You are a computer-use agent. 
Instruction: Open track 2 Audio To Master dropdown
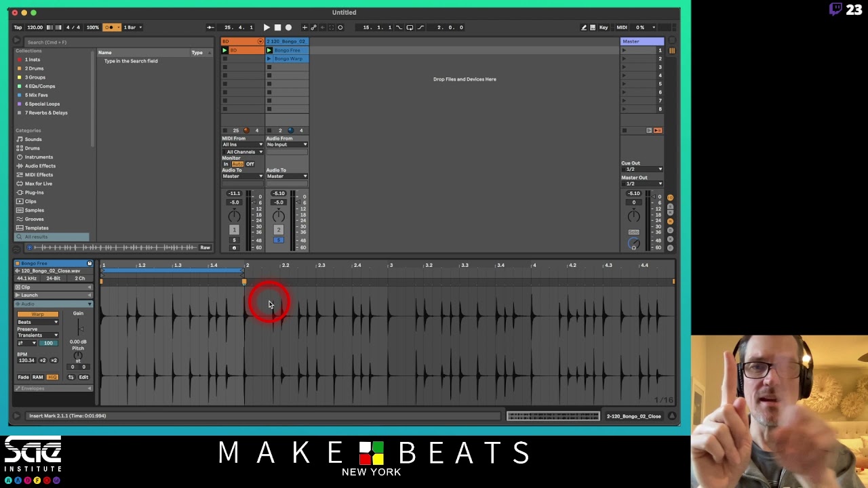click(287, 176)
